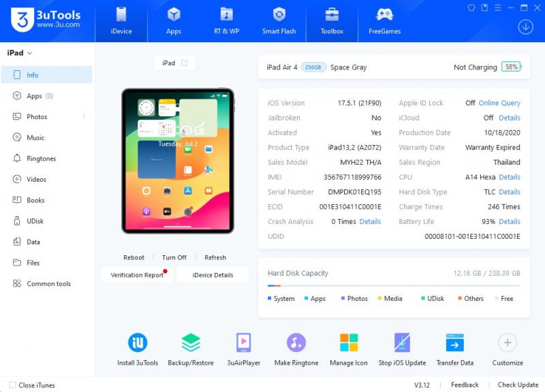Click the 3uTools logo
The width and height of the screenshot is (545, 392).
click(46, 20)
